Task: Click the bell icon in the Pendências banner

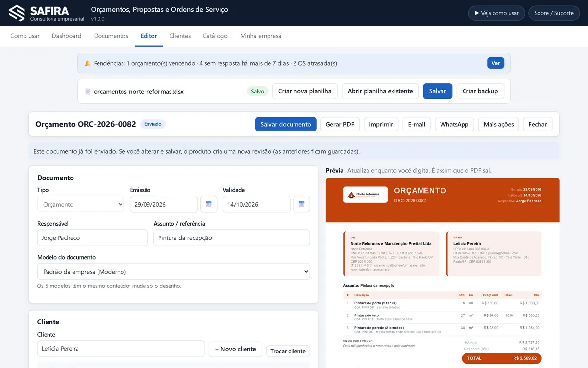Action: (88, 63)
